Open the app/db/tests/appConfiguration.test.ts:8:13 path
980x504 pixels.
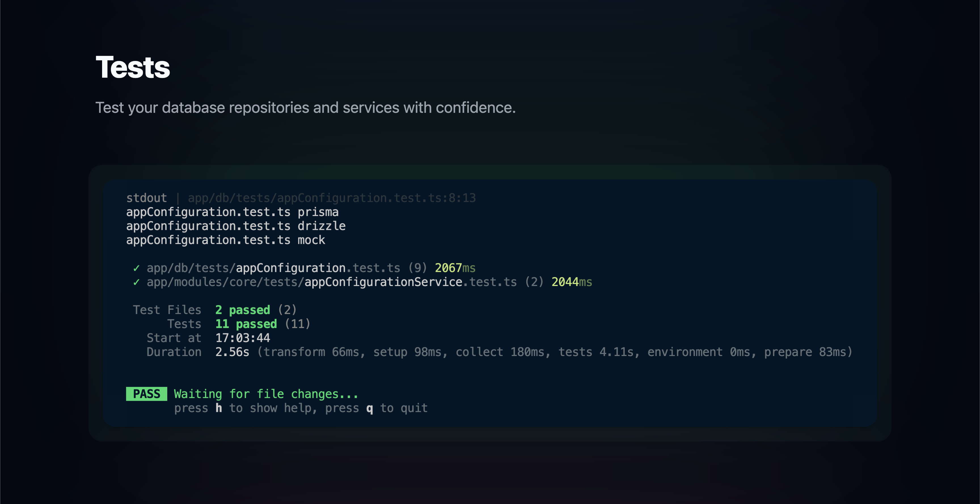tap(331, 198)
